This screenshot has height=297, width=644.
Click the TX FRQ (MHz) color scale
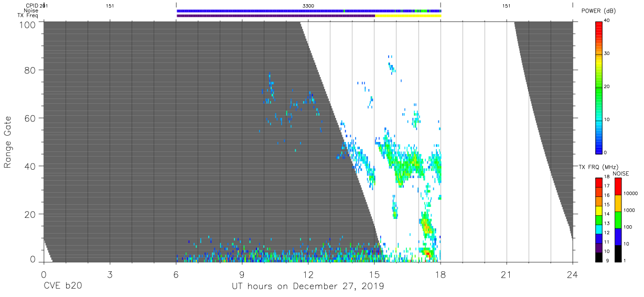coord(599,219)
